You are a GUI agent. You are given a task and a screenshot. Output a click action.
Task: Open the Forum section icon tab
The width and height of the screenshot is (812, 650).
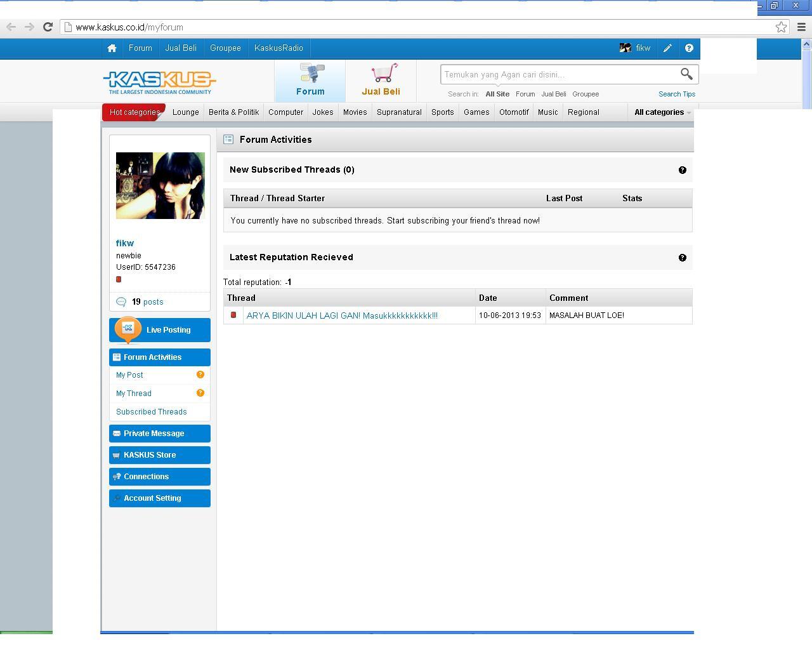pos(310,81)
